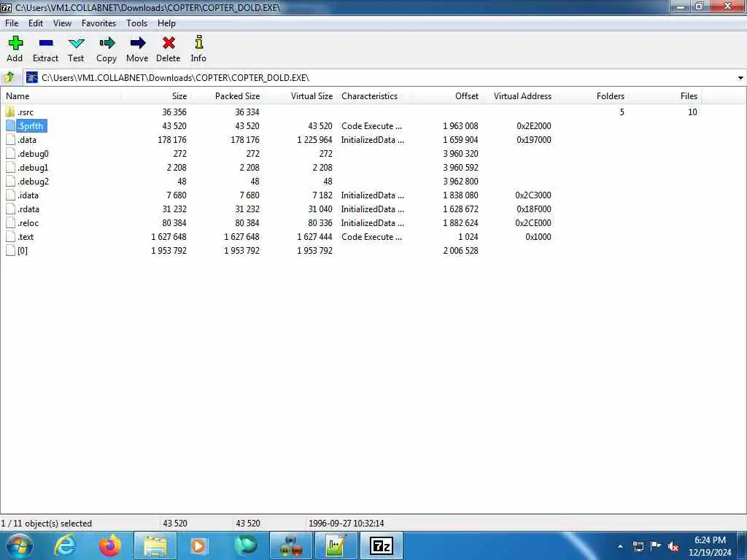The height and width of the screenshot is (560, 747).
Task: Sort by Folders column header
Action: coord(592,96)
